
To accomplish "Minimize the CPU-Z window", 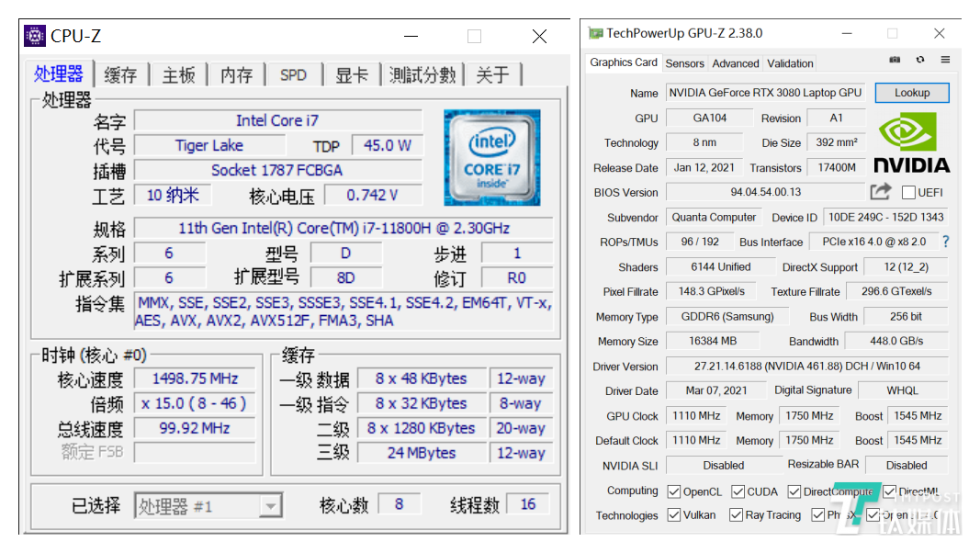I will coord(411,36).
